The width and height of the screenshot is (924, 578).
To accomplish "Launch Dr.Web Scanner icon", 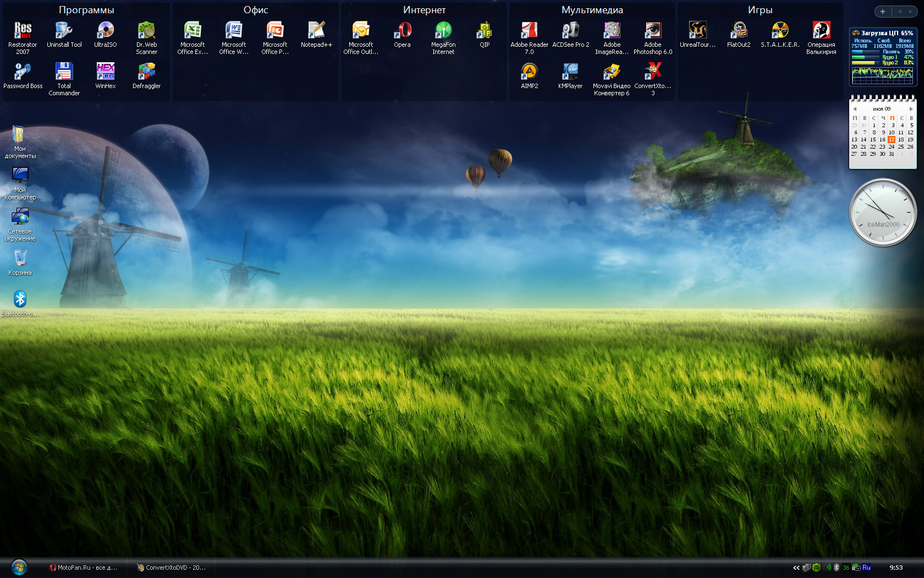I will click(x=146, y=37).
